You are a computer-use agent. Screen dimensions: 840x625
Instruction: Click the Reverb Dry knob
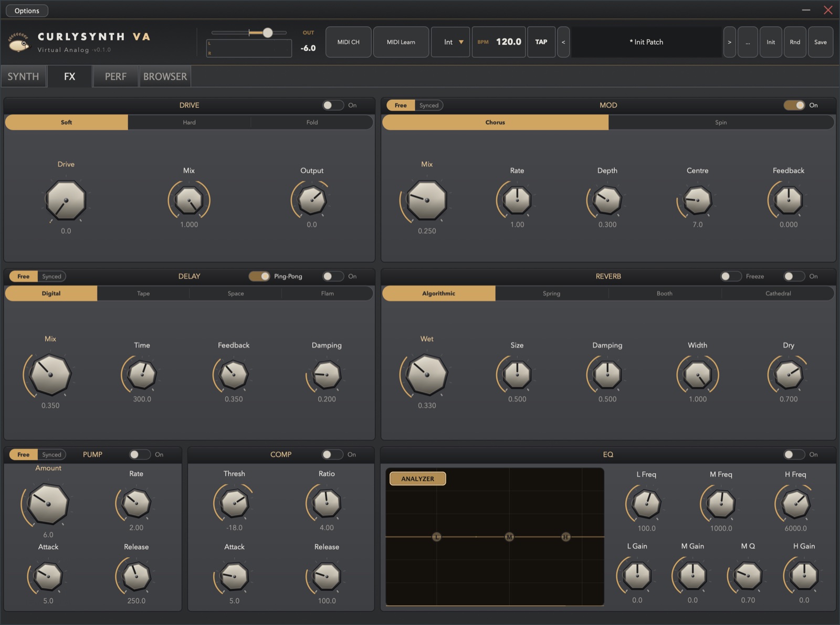click(789, 375)
